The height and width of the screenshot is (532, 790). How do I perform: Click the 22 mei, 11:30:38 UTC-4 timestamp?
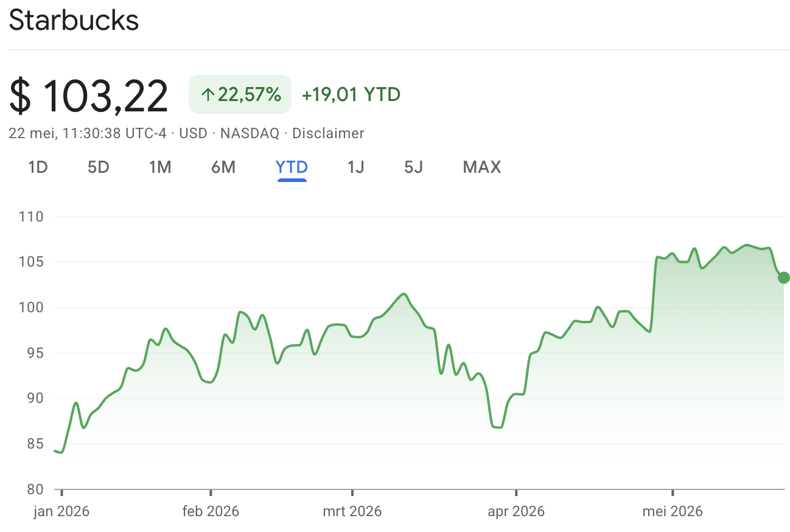tap(88, 133)
